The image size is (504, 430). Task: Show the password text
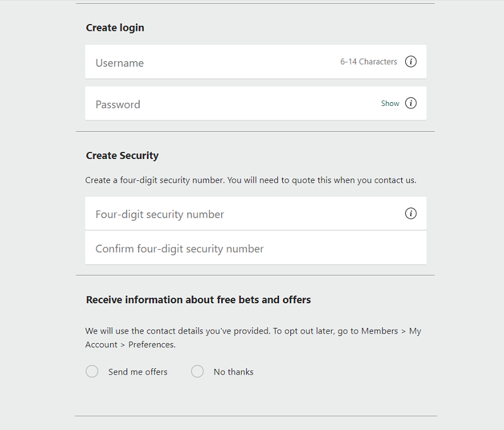(x=390, y=103)
